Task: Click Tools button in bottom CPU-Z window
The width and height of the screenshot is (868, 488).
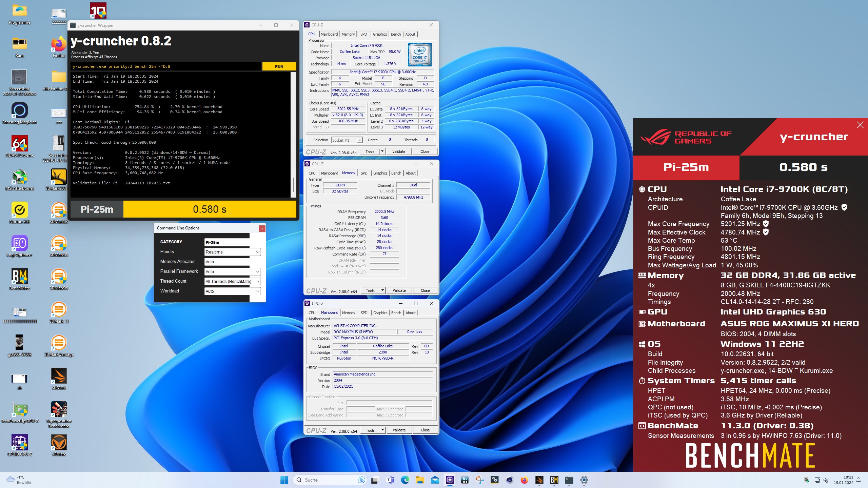Action: 370,430
